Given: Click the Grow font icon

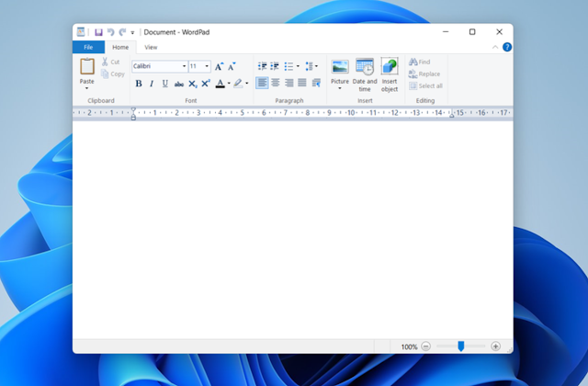Looking at the screenshot, I should point(219,66).
